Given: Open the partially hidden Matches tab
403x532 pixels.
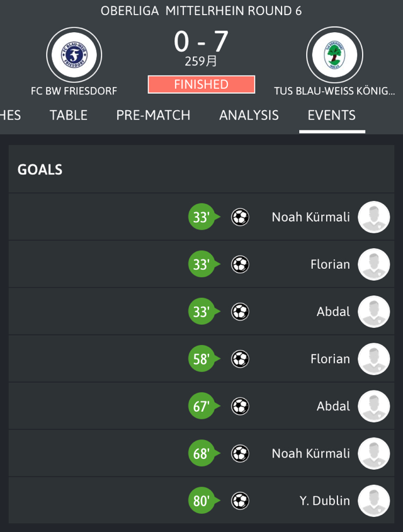Looking at the screenshot, I should 10,115.
